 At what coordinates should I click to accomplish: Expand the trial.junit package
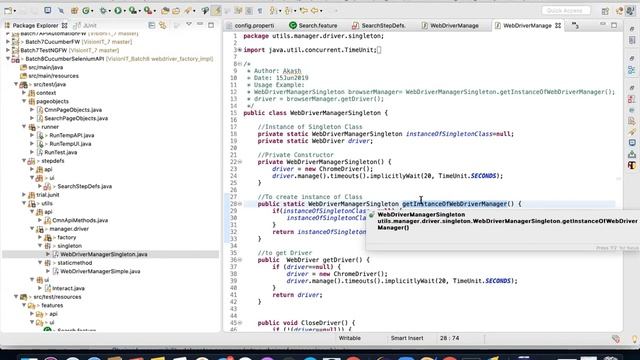24,195
